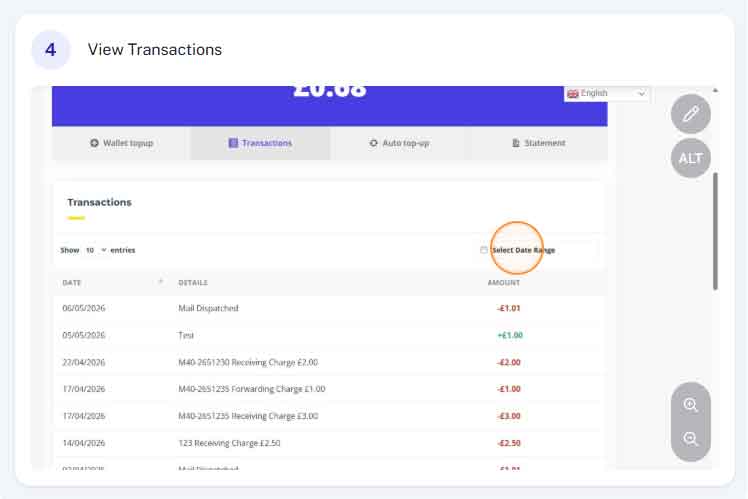Zoom out with the magnifier minus icon
The image size is (748, 499).
click(690, 438)
